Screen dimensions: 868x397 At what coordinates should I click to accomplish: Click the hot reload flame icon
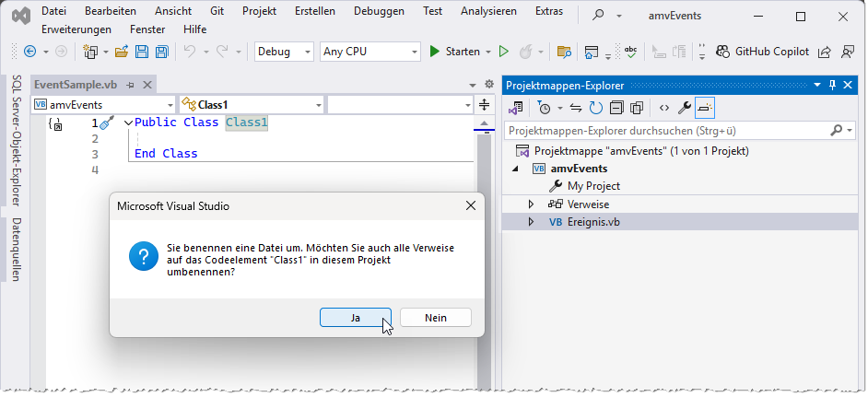525,52
